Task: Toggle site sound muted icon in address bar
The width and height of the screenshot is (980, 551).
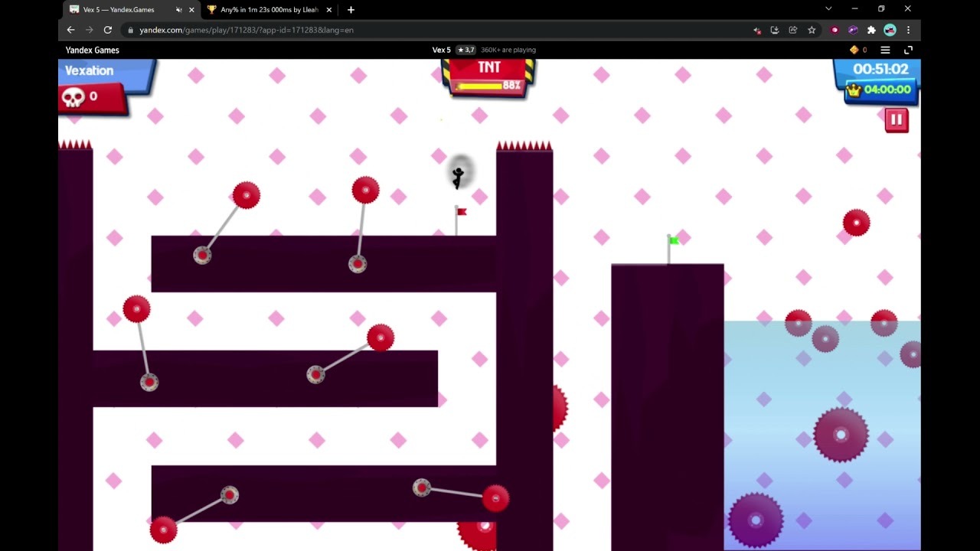Action: (x=756, y=30)
